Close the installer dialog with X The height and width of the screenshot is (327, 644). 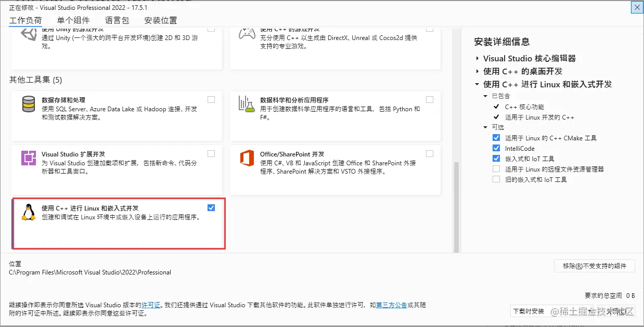click(637, 7)
